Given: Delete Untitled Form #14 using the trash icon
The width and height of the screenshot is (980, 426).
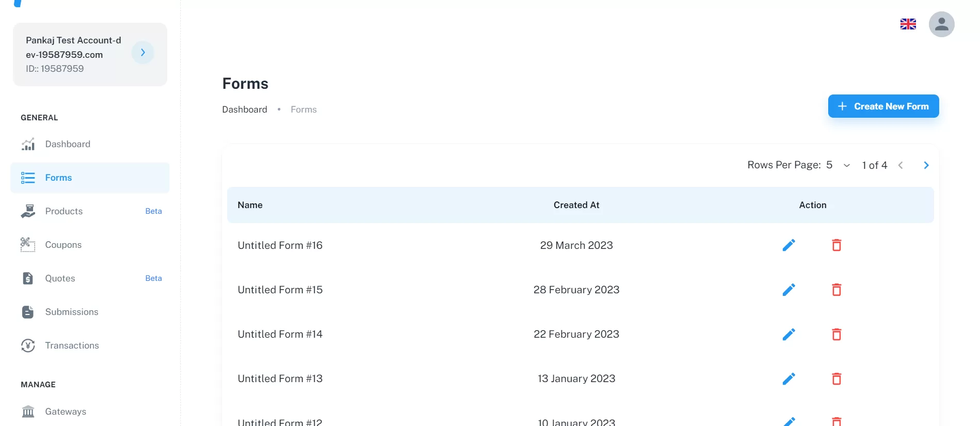Looking at the screenshot, I should coord(836,334).
